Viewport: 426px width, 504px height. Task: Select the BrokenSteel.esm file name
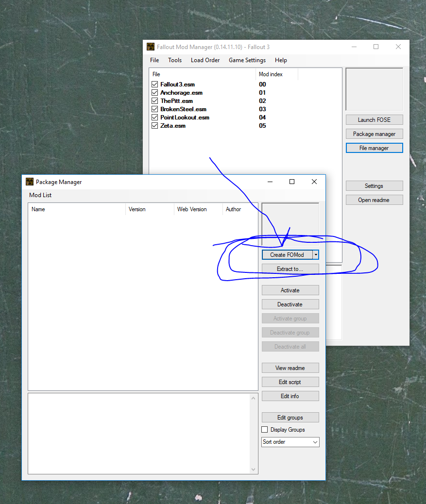click(x=183, y=109)
